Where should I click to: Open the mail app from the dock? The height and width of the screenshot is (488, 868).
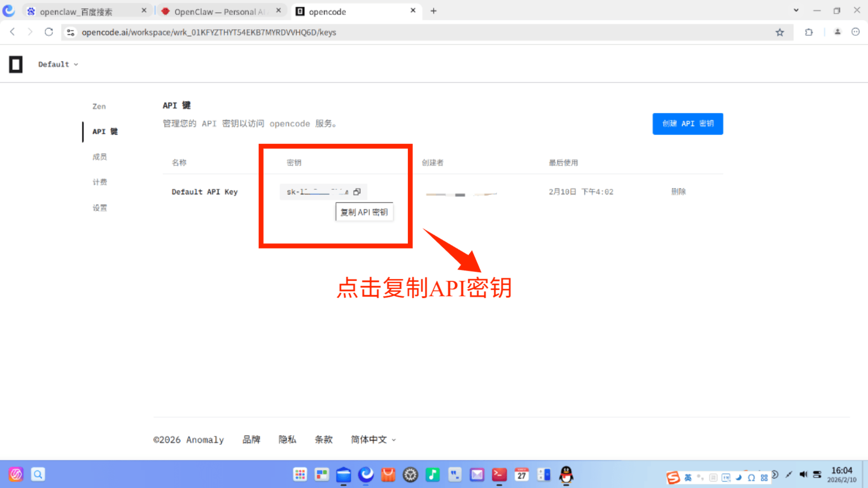pyautogui.click(x=477, y=475)
